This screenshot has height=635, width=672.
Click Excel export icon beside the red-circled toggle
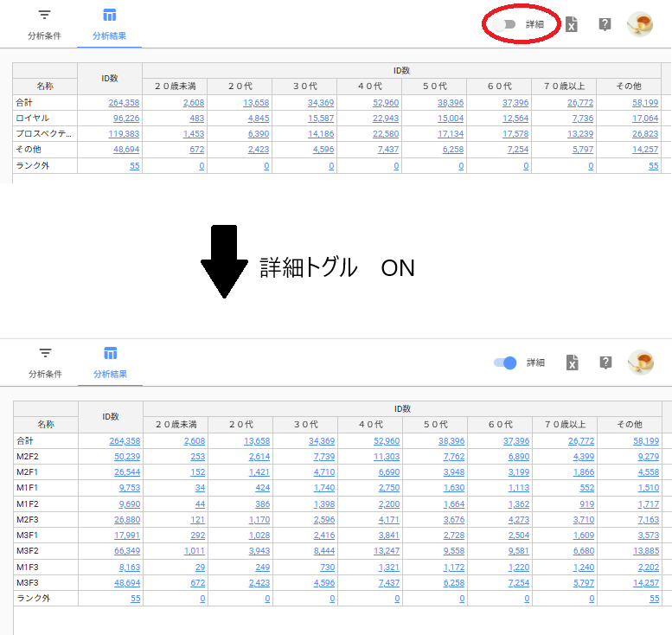[571, 24]
